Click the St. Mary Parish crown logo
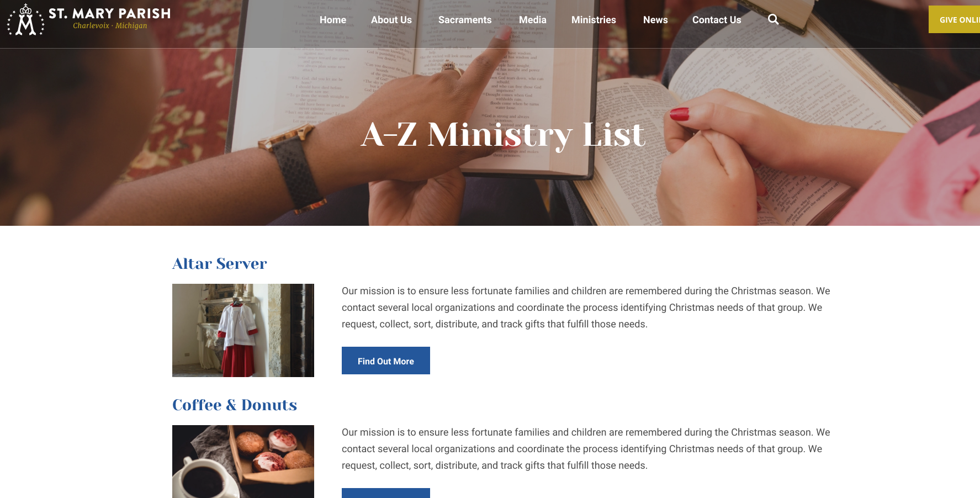 (x=25, y=19)
